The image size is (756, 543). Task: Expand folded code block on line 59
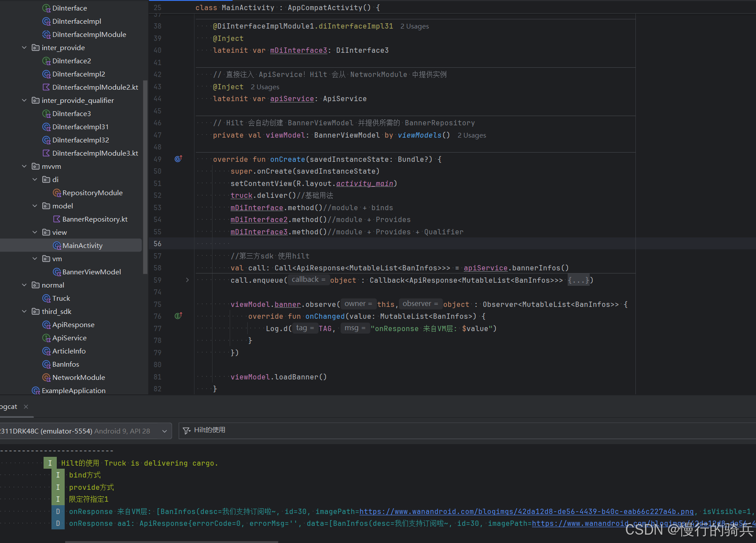click(187, 280)
